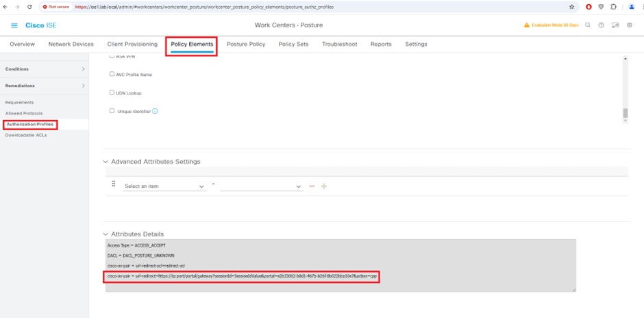The width and height of the screenshot is (644, 318).
Task: Go to the Client Provisioning tab
Action: coord(132,44)
